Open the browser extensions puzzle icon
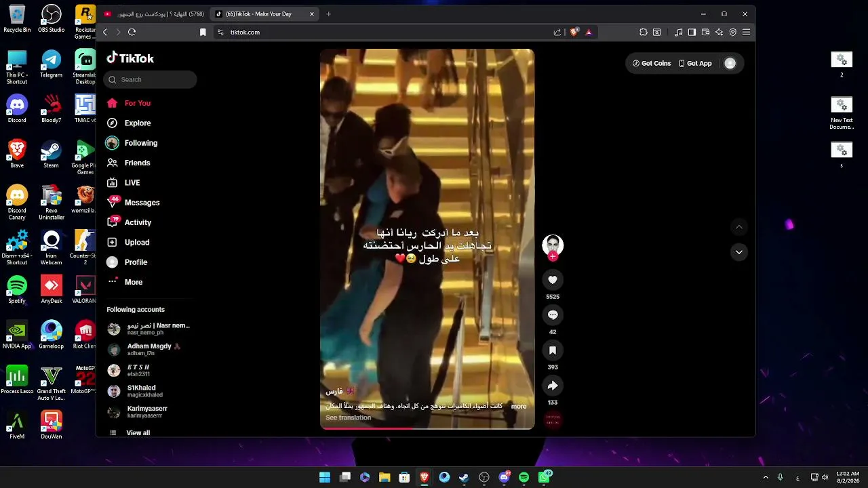 (644, 32)
